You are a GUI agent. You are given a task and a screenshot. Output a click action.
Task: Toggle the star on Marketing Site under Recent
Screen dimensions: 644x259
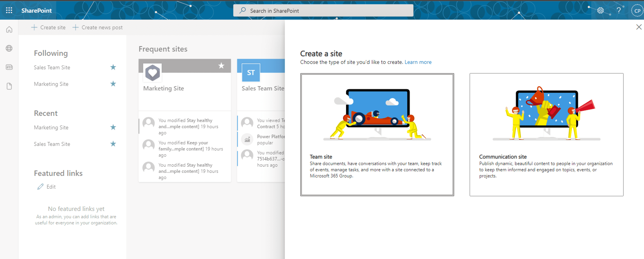click(113, 127)
